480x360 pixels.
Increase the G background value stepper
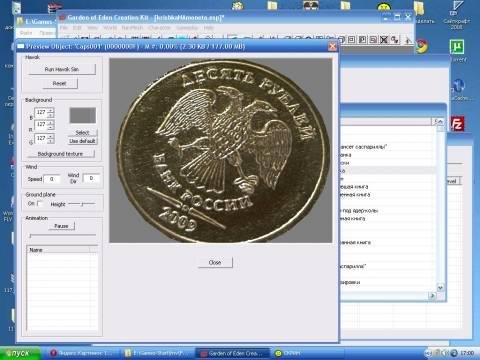click(x=51, y=136)
